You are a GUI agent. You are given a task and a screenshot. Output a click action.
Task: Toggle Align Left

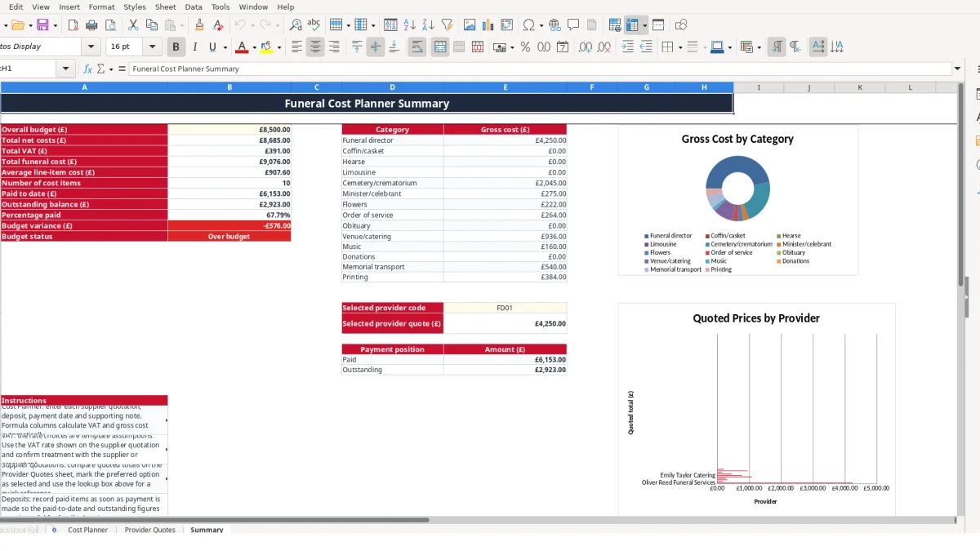point(297,47)
